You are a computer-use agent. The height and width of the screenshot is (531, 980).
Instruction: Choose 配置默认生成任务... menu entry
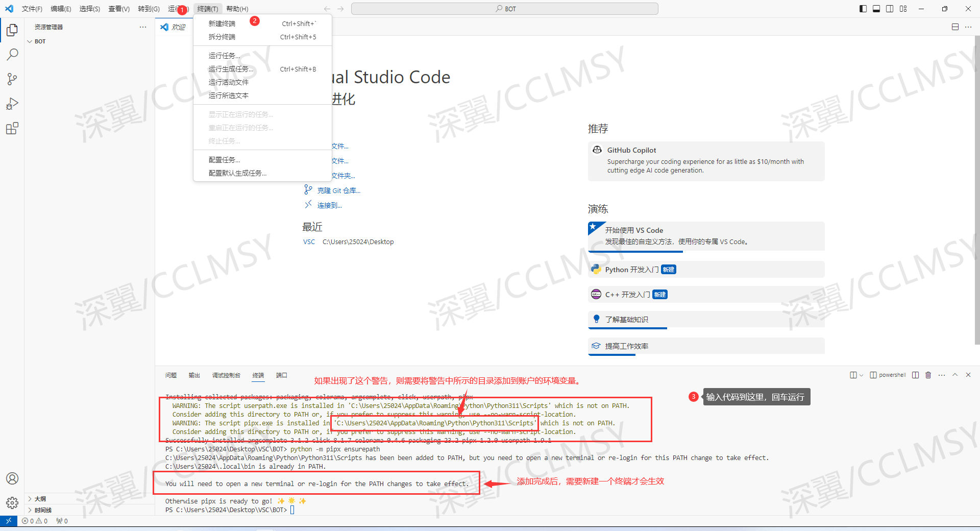tap(262, 173)
